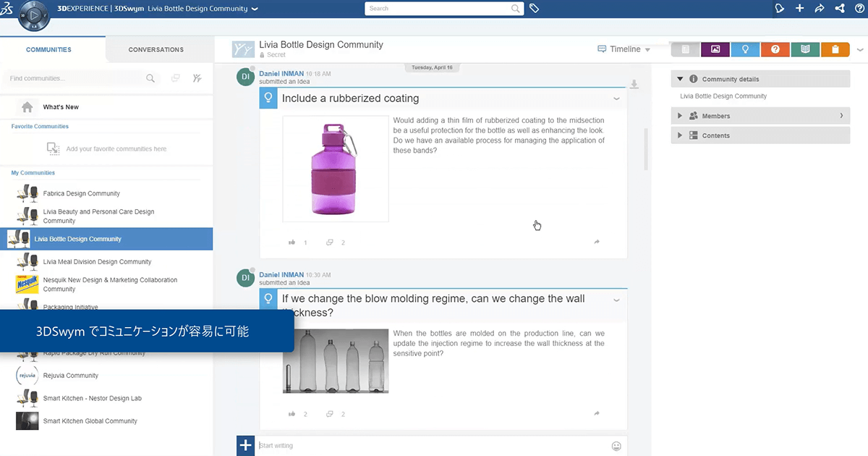The height and width of the screenshot is (456, 868).
Task: Click the tag icon beside top search
Action: pyautogui.click(x=534, y=9)
